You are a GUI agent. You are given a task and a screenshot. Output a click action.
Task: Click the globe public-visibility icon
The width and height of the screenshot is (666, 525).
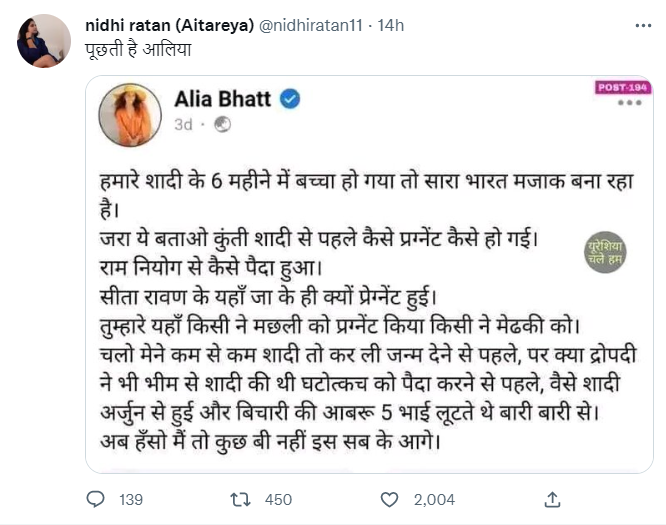click(x=223, y=125)
